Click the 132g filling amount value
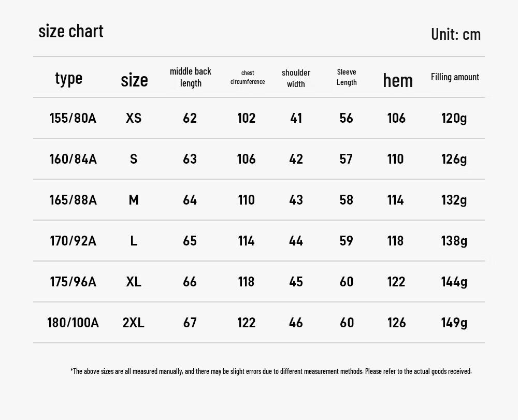Screen dimensions: 518x420 (x=454, y=200)
